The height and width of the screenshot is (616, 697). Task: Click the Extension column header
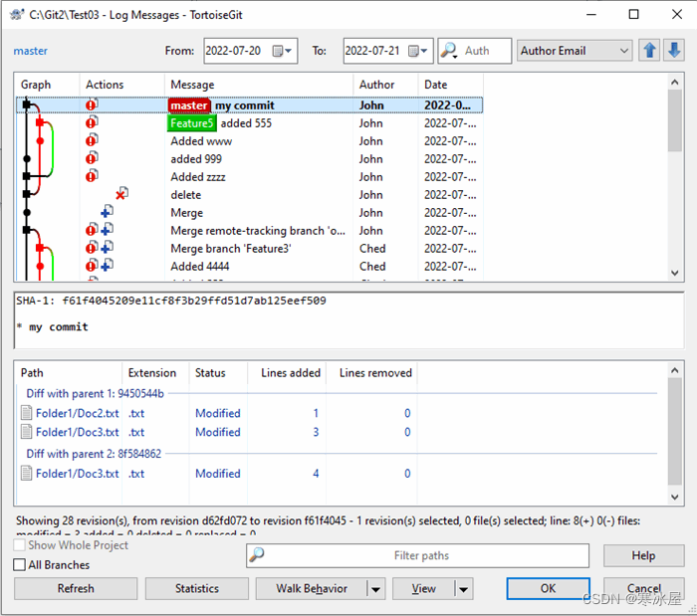coord(155,372)
